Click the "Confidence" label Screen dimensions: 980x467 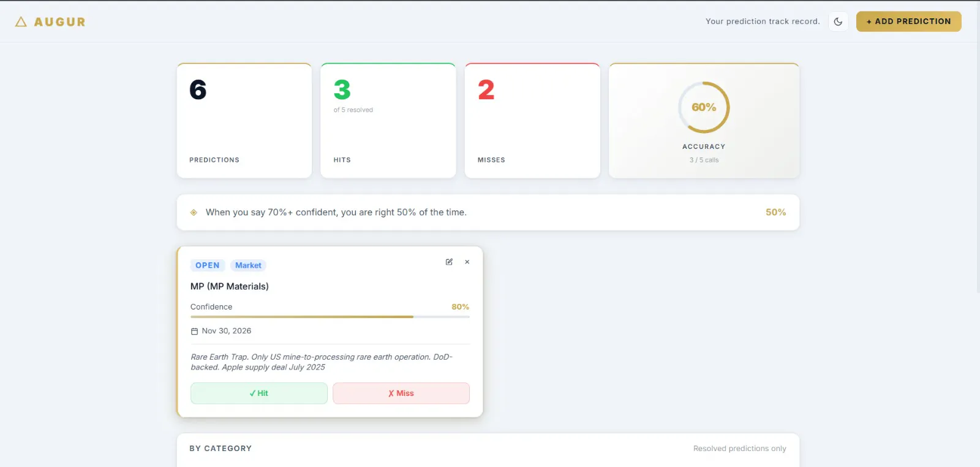pyautogui.click(x=211, y=307)
